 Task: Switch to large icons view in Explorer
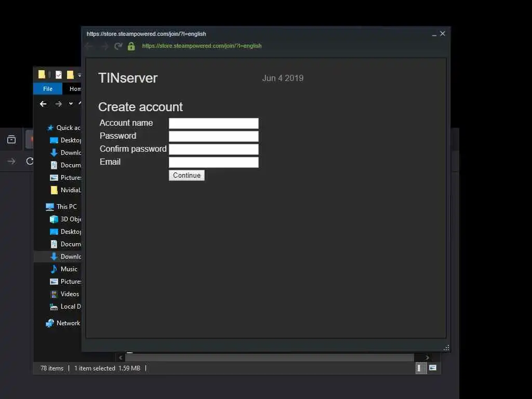click(433, 368)
